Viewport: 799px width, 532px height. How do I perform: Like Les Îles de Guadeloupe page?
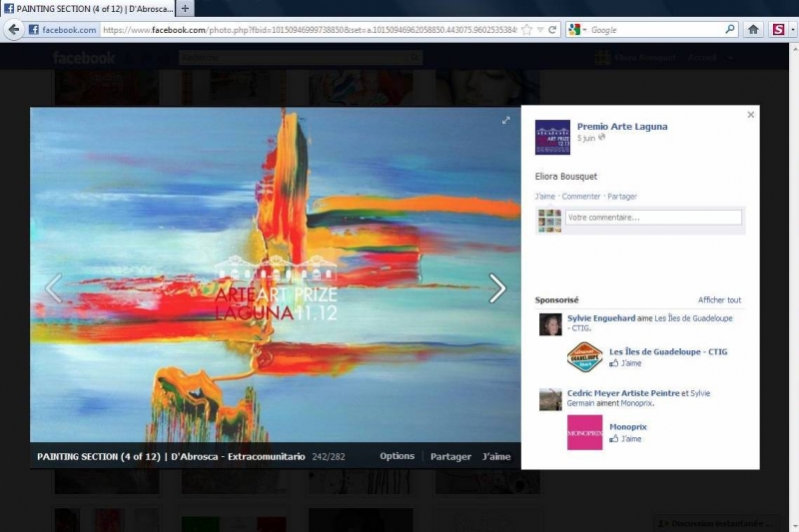[631, 363]
